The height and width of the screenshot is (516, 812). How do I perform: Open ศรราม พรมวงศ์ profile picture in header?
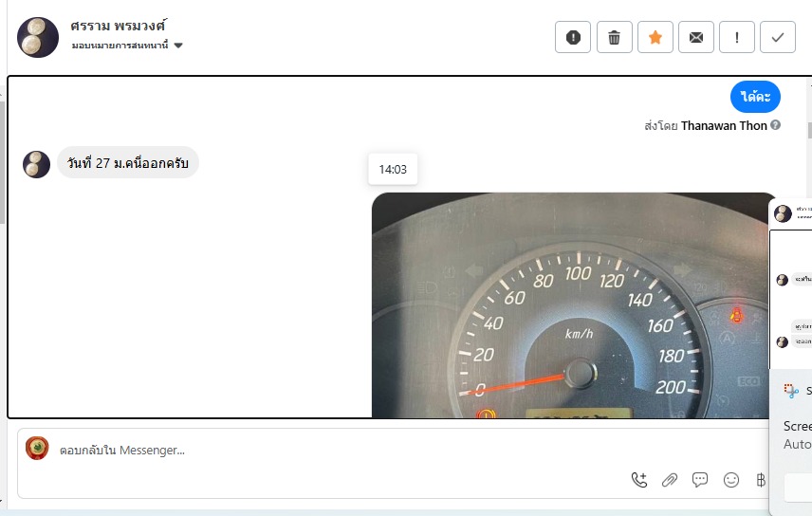[38, 37]
